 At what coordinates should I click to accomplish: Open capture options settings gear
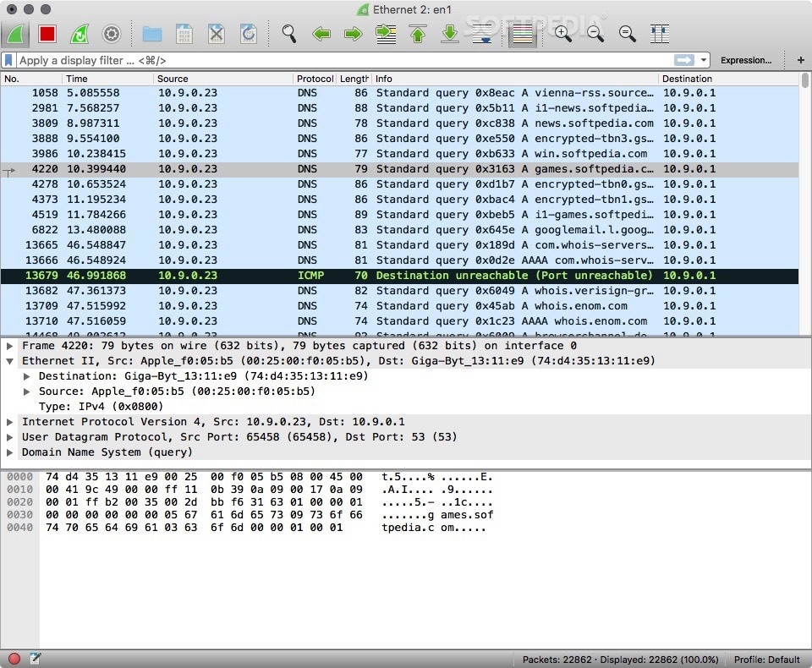pyautogui.click(x=111, y=34)
